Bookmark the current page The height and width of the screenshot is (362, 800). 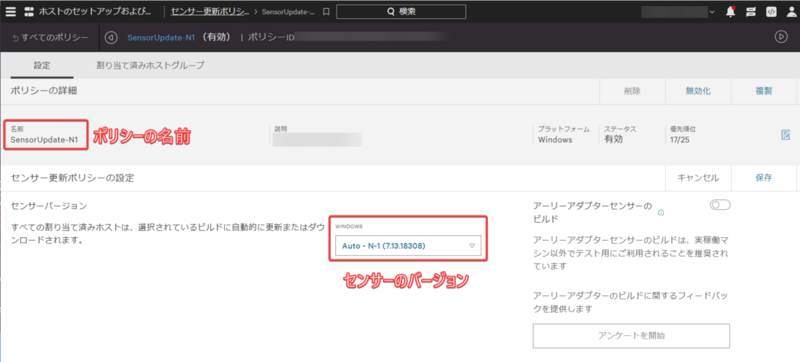(x=326, y=12)
